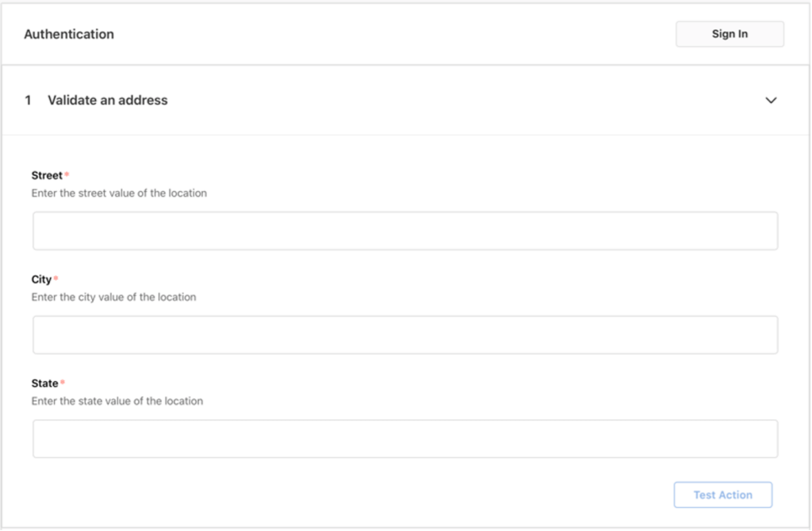Click step number 1 beside Validate an address

29,101
